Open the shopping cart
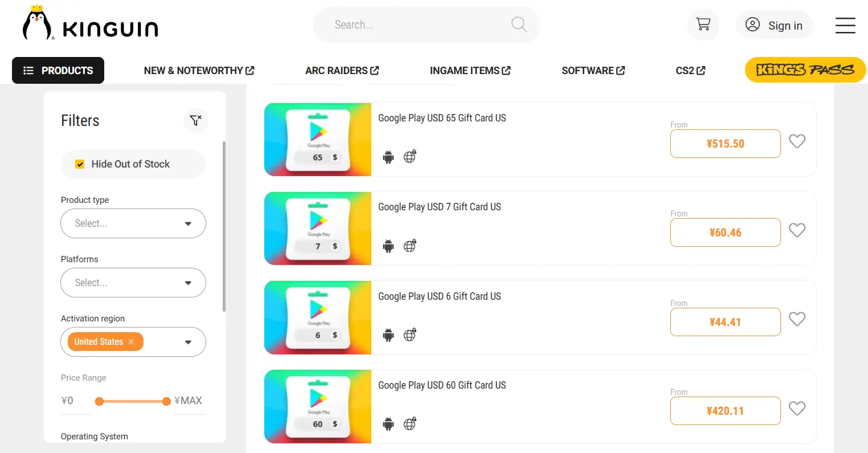 (x=703, y=25)
